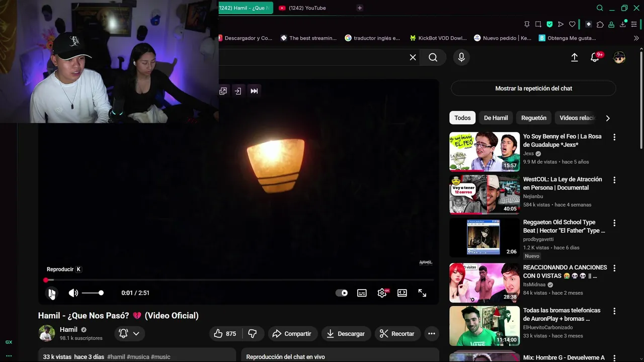644x362 pixels.
Task: Open the account avatar menu
Action: [x=619, y=57]
